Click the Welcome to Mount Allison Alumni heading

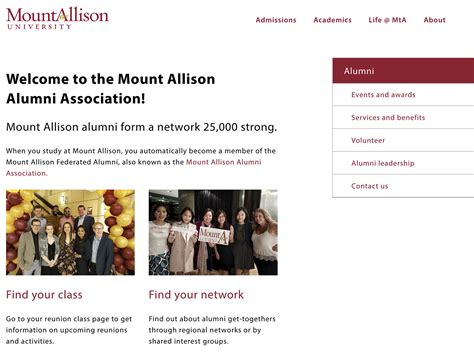click(110, 89)
